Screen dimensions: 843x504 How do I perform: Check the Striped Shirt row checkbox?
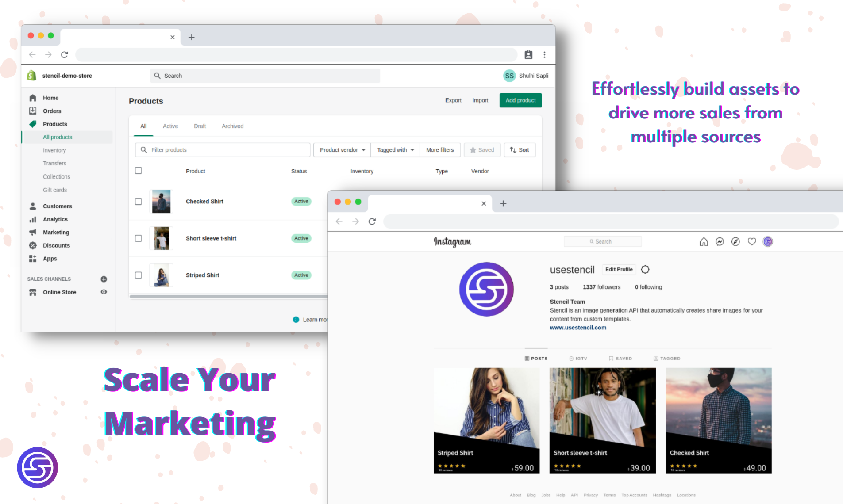[x=139, y=275]
